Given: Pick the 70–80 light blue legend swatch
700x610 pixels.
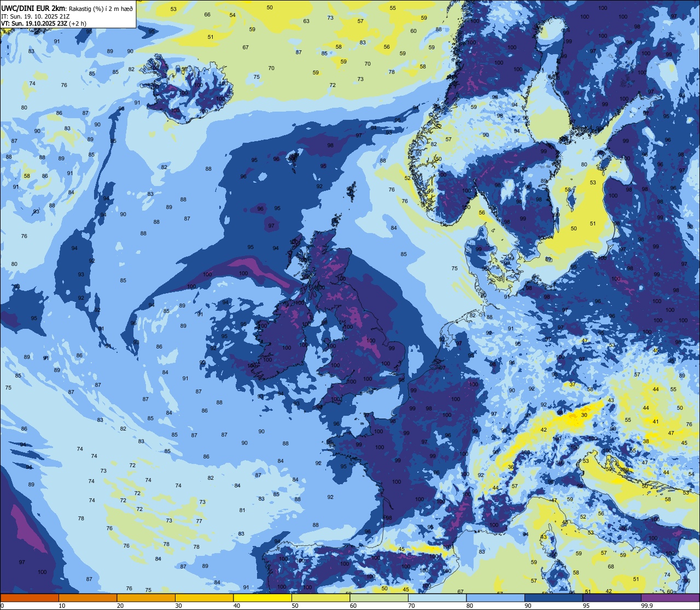Looking at the screenshot, I should (x=437, y=597).
